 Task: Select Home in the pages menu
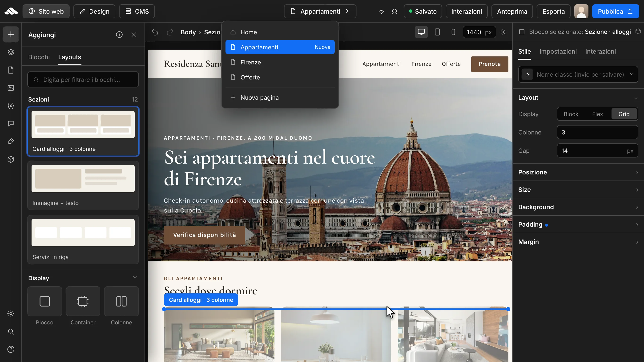(280, 32)
